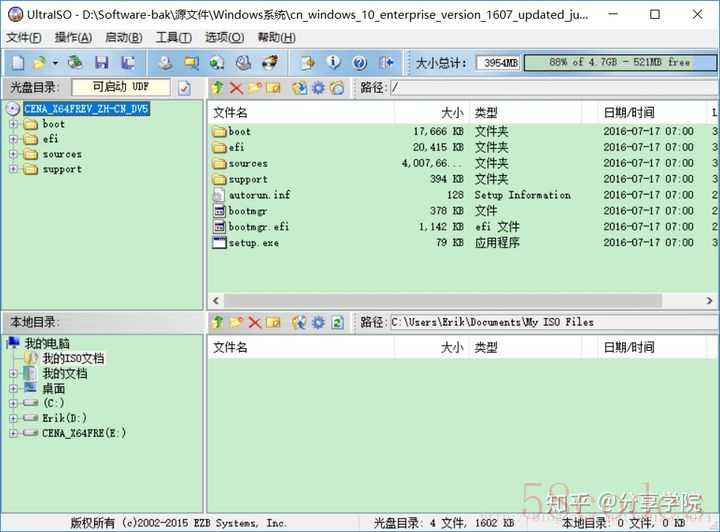The height and width of the screenshot is (532, 720).
Task: Click the add-to-image icon in the local directory toolbar
Action: [x=299, y=322]
